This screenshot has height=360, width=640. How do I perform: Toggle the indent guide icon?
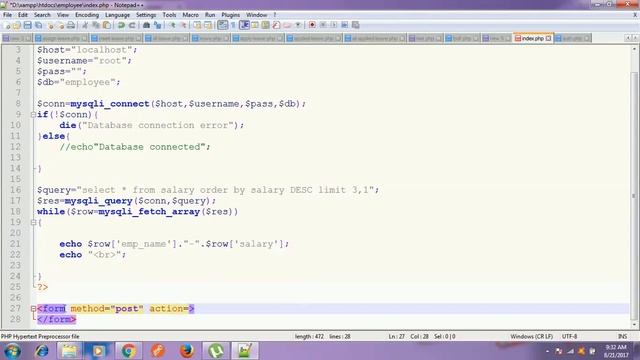244,25
